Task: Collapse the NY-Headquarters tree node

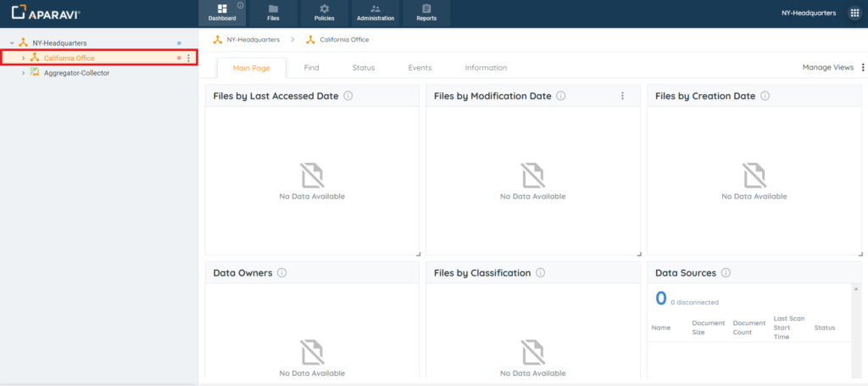Action: pos(12,43)
